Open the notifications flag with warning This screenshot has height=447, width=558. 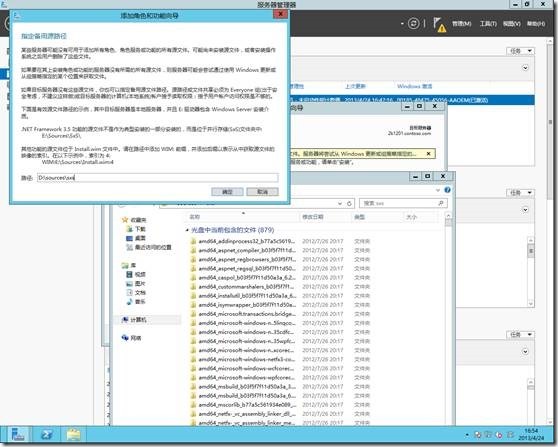click(439, 25)
